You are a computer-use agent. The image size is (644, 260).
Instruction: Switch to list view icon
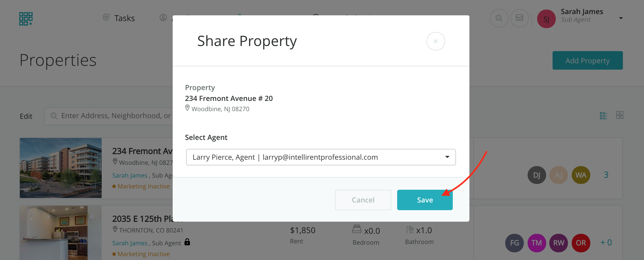(x=603, y=116)
